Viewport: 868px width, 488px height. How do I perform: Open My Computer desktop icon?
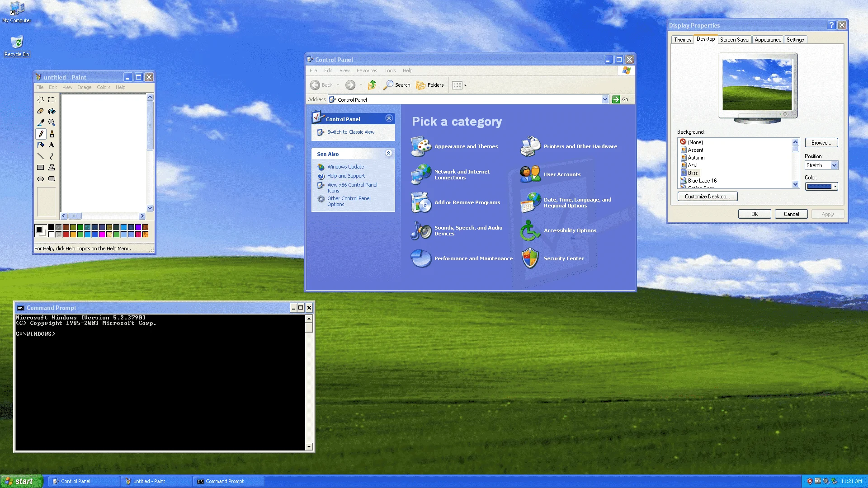pyautogui.click(x=17, y=12)
